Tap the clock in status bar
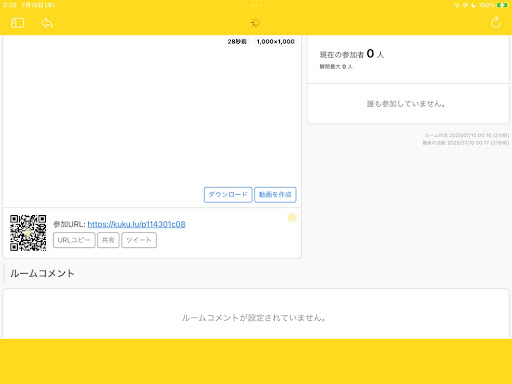The image size is (512, 384). [10, 5]
